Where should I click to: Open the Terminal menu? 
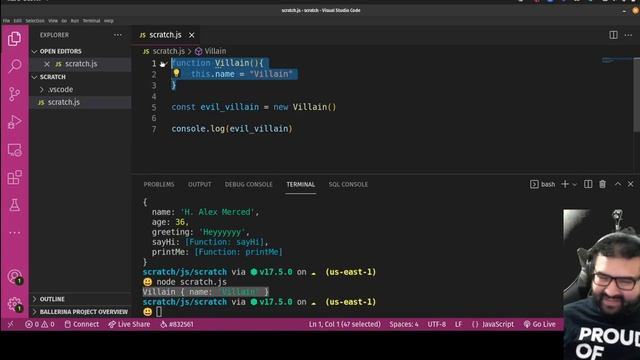pos(91,21)
